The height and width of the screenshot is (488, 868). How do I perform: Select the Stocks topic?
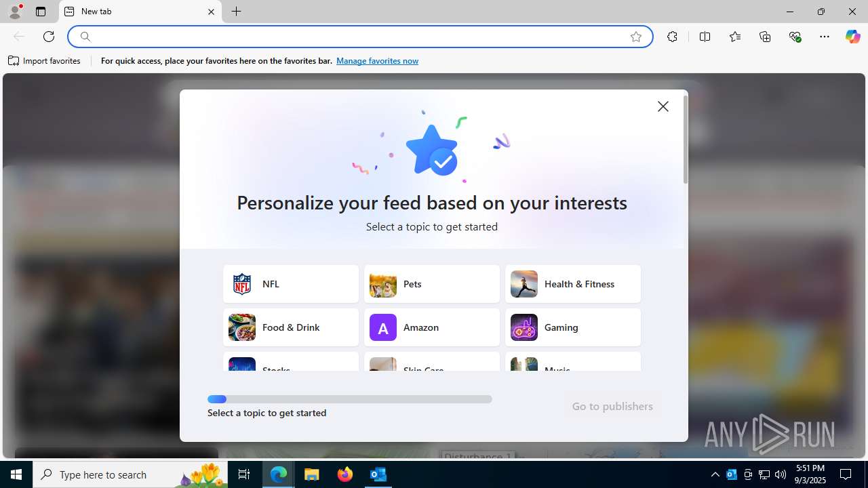(291, 362)
